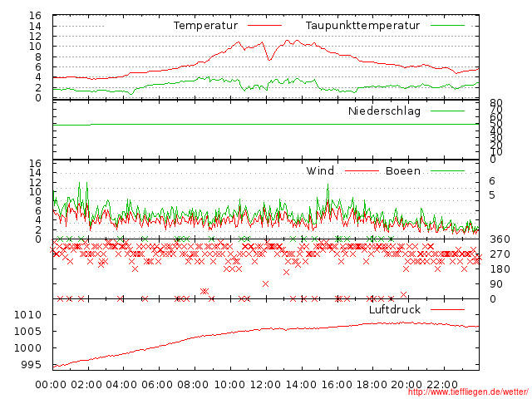Click the Luftdruck legend label
This screenshot has height=399, width=532.
click(x=395, y=309)
